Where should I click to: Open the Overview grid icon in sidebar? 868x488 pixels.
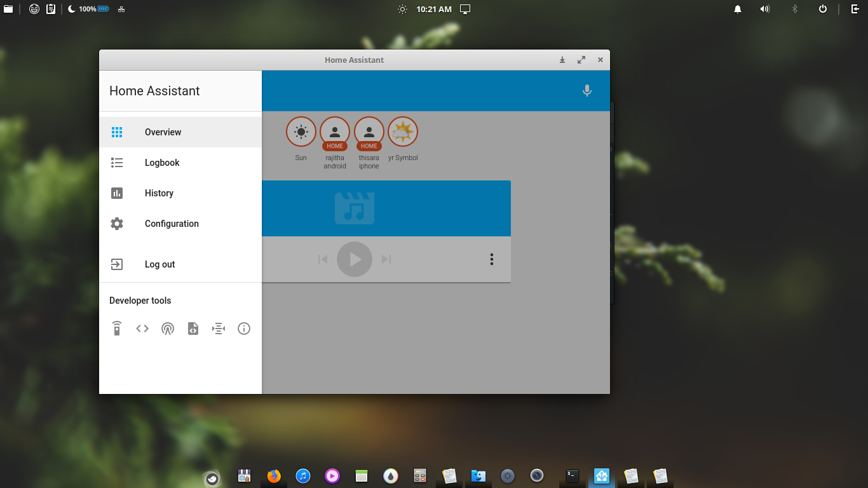coord(117,132)
